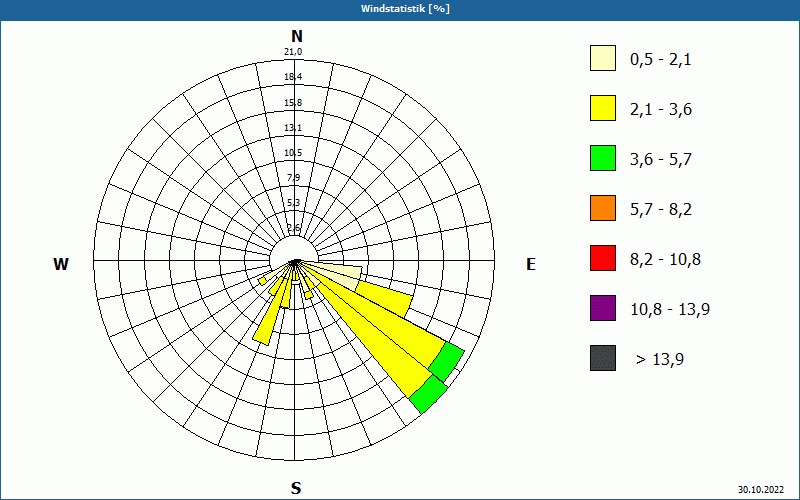Viewport: 800px width, 500px height.
Task: Click the orange 5,7 - 8,2 legend swatch
Action: coord(603,208)
